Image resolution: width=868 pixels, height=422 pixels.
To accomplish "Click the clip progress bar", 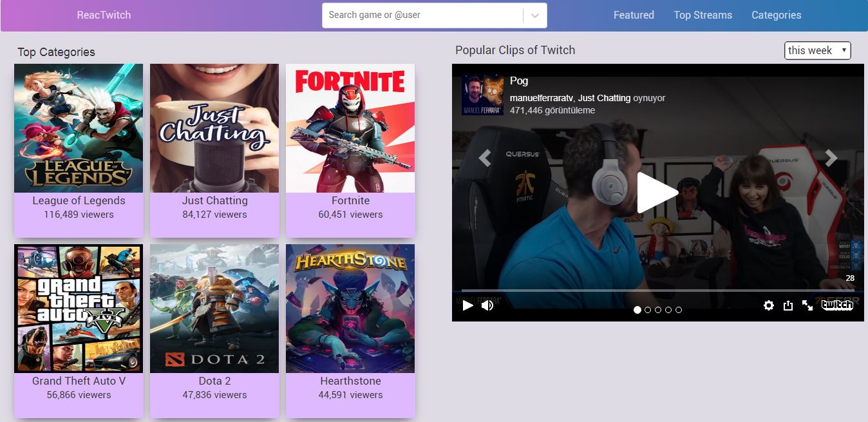I will pyautogui.click(x=657, y=291).
